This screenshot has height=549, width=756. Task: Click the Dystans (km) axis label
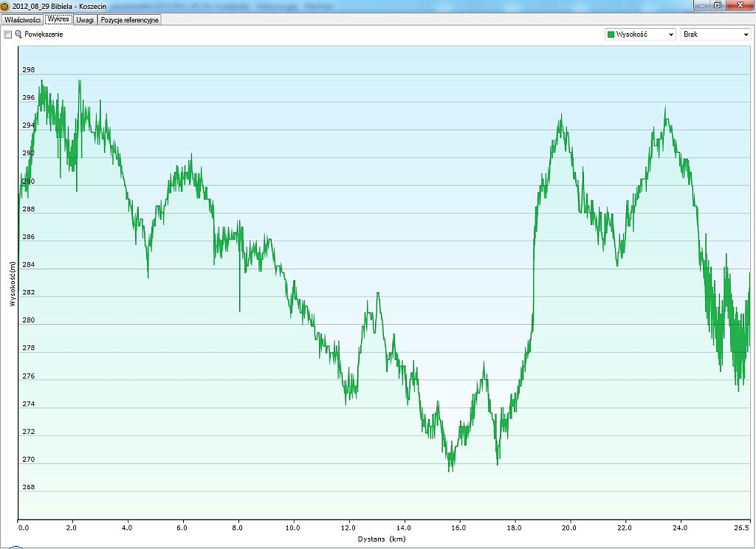382,539
